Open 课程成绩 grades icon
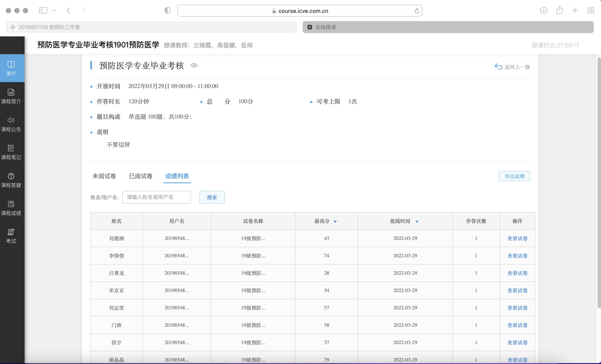Image resolution: width=601 pixels, height=364 pixels. pos(11,204)
